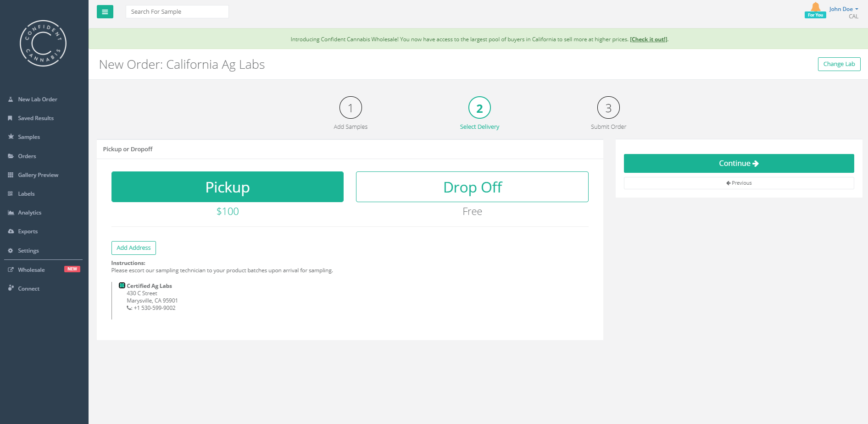Open the Analytics page
This screenshot has width=868, height=424.
click(x=29, y=213)
